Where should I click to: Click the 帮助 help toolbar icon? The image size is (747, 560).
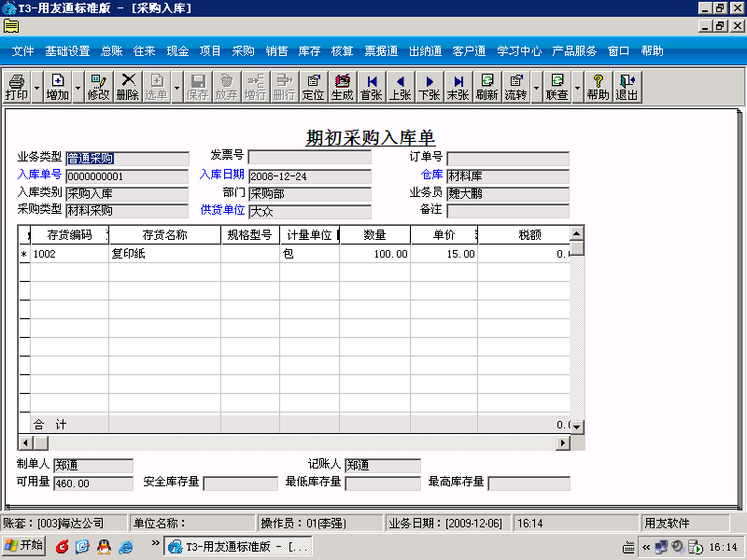point(598,87)
